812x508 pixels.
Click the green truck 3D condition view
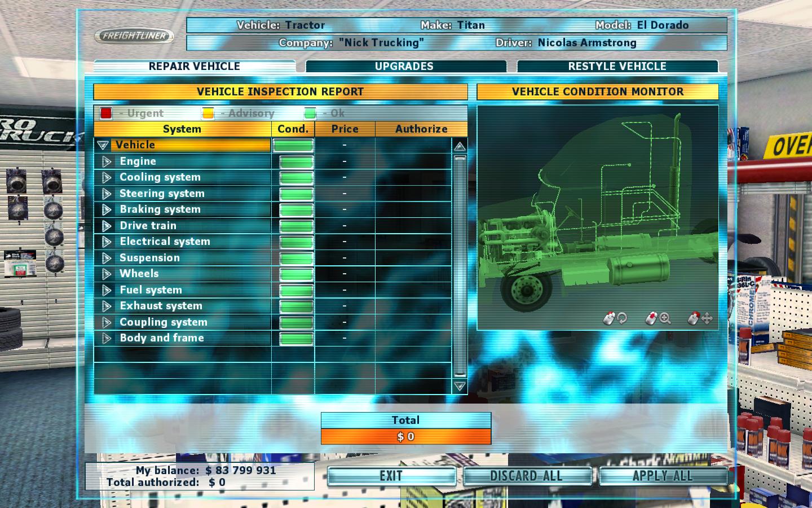[x=598, y=217]
